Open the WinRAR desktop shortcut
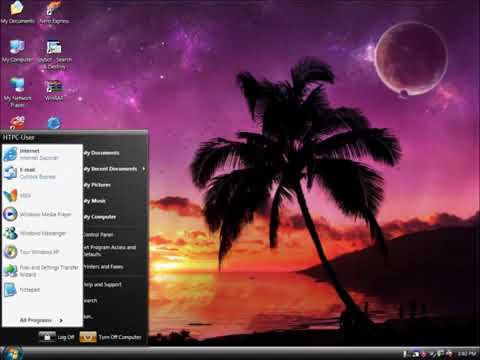 point(54,90)
